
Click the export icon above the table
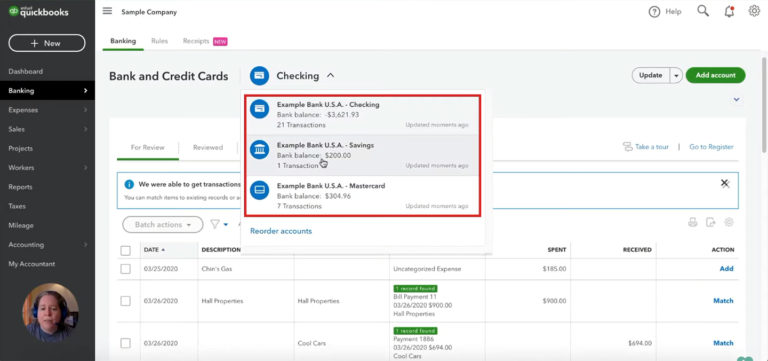point(710,222)
